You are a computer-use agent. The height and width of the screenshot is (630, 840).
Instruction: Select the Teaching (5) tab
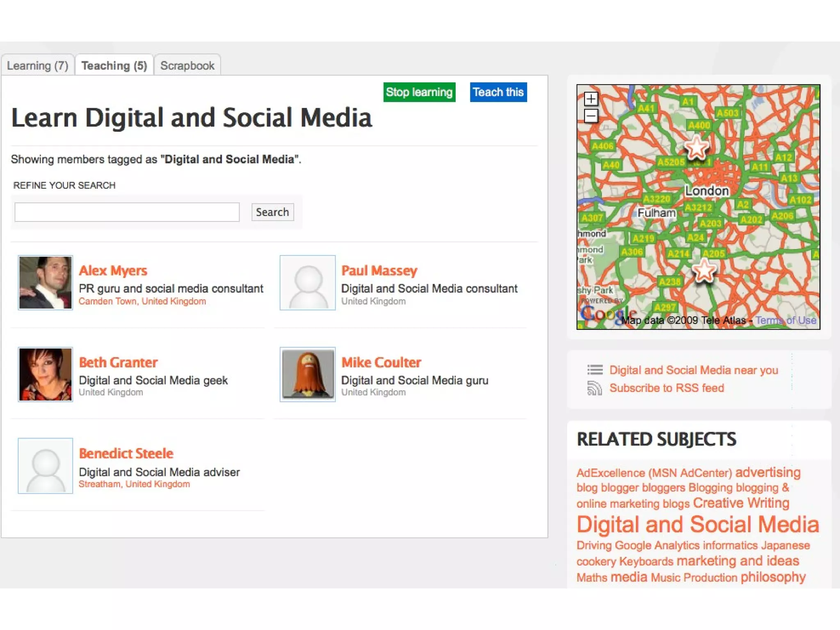point(114,66)
